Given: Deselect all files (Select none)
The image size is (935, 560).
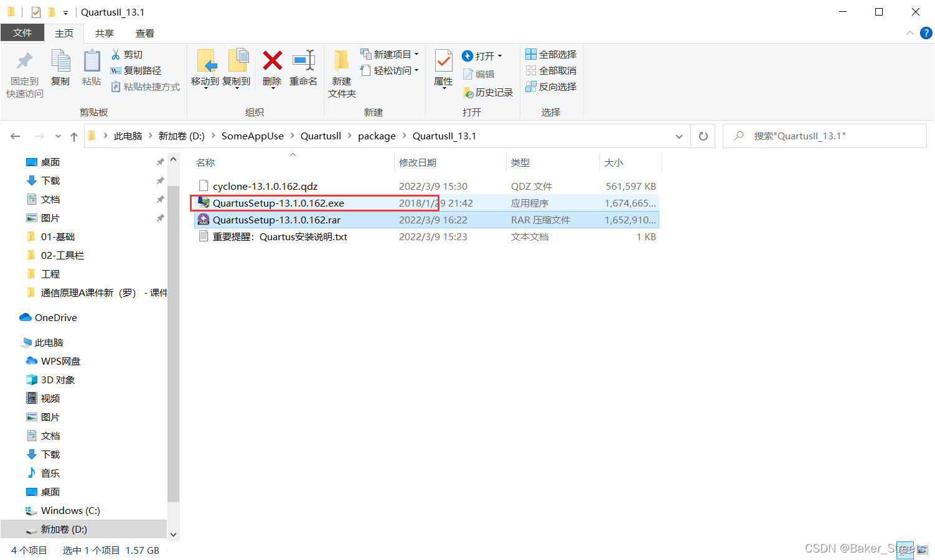Looking at the screenshot, I should coord(551,71).
